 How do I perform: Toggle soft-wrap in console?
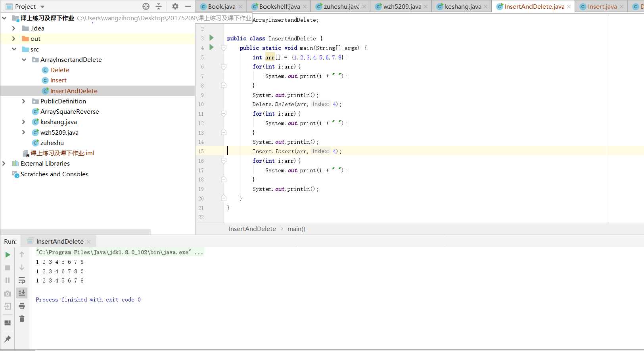pos(22,280)
